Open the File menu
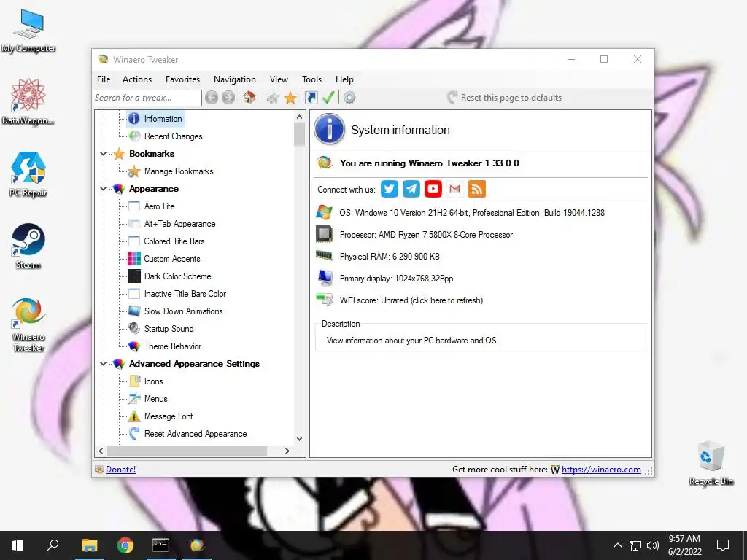 click(x=104, y=79)
